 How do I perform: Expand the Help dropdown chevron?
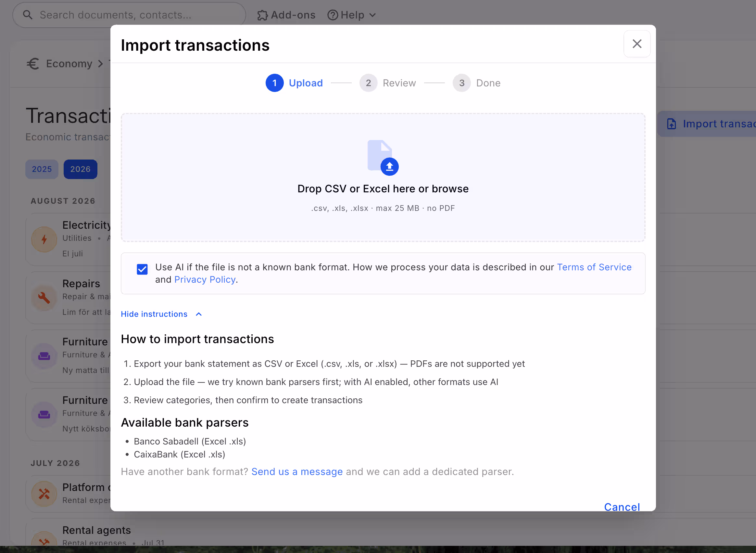tap(373, 15)
